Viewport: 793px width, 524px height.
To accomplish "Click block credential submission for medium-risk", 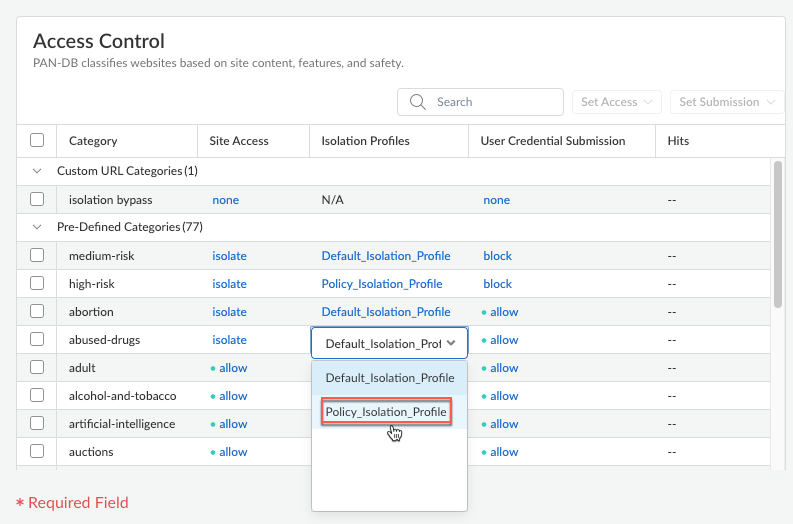I will point(497,256).
